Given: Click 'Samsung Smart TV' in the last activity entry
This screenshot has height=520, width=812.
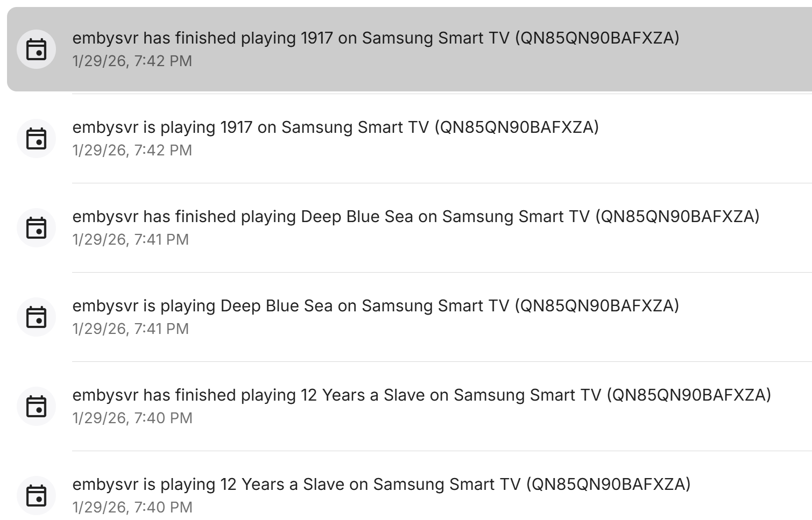Looking at the screenshot, I should pos(447,485).
